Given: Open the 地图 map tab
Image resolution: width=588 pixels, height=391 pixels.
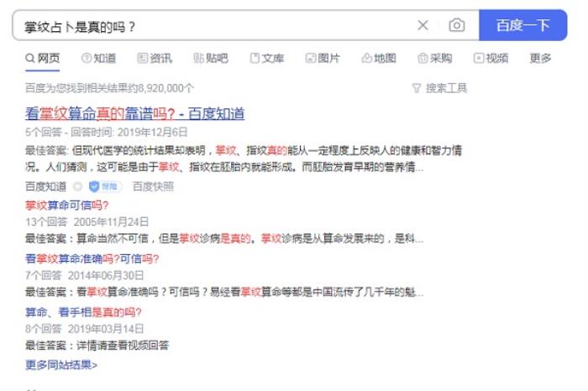Looking at the screenshot, I should (x=379, y=58).
